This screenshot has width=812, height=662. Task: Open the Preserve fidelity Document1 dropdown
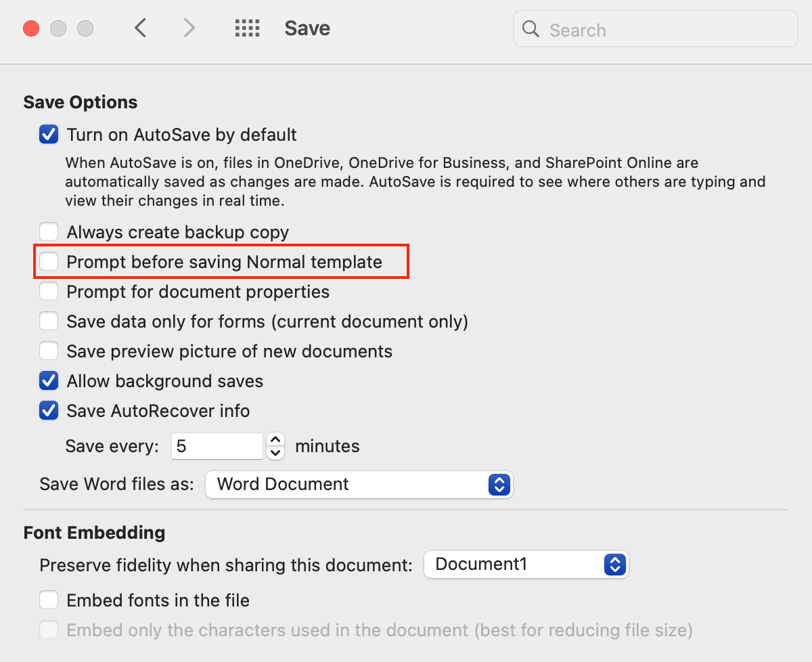526,565
